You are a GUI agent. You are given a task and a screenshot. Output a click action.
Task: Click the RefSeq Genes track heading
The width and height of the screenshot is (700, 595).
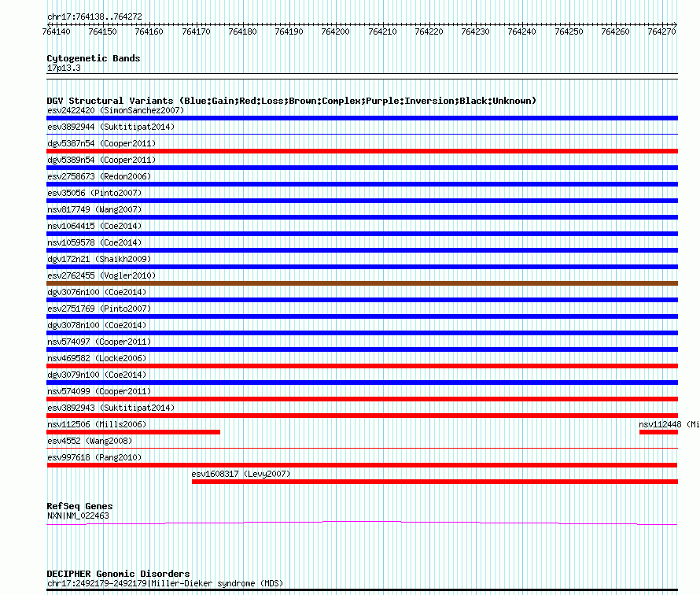[79, 505]
